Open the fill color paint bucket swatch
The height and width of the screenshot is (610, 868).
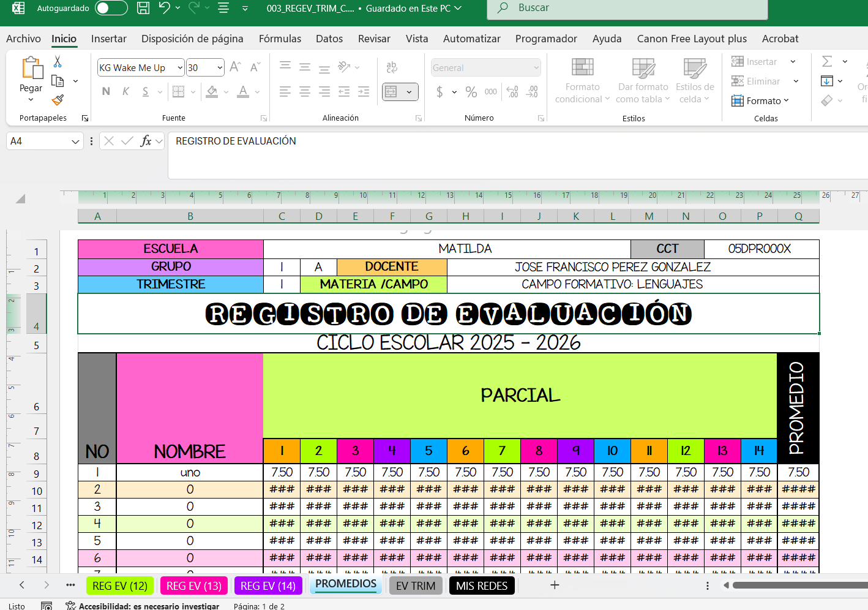212,92
